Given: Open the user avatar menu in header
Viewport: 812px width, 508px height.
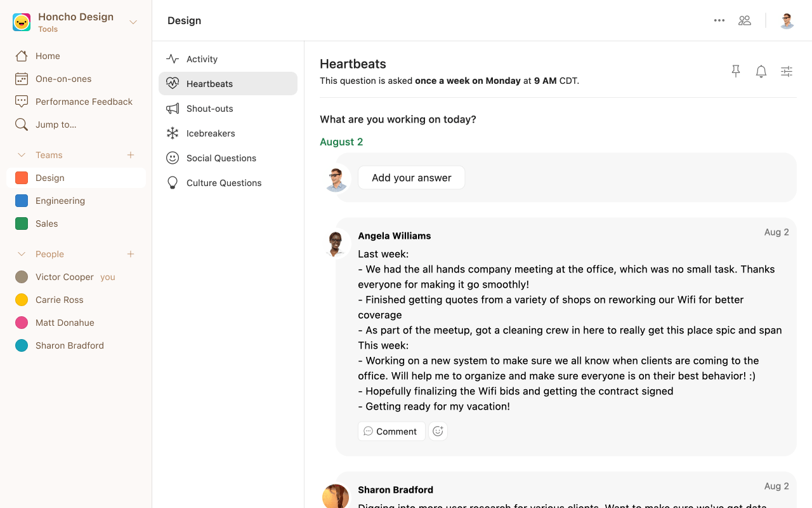Looking at the screenshot, I should (x=787, y=20).
